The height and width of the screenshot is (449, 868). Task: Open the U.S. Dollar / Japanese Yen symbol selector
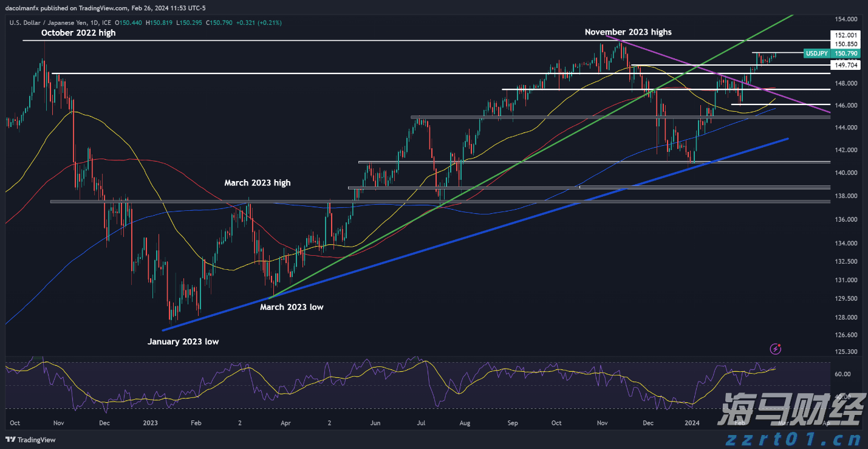[49, 22]
